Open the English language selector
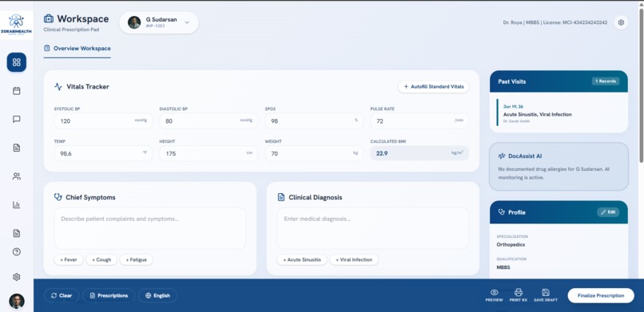This screenshot has width=644, height=312. point(157,295)
